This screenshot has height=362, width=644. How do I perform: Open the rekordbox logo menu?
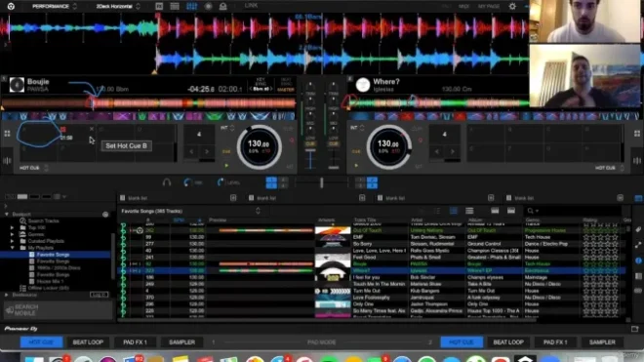click(11, 6)
